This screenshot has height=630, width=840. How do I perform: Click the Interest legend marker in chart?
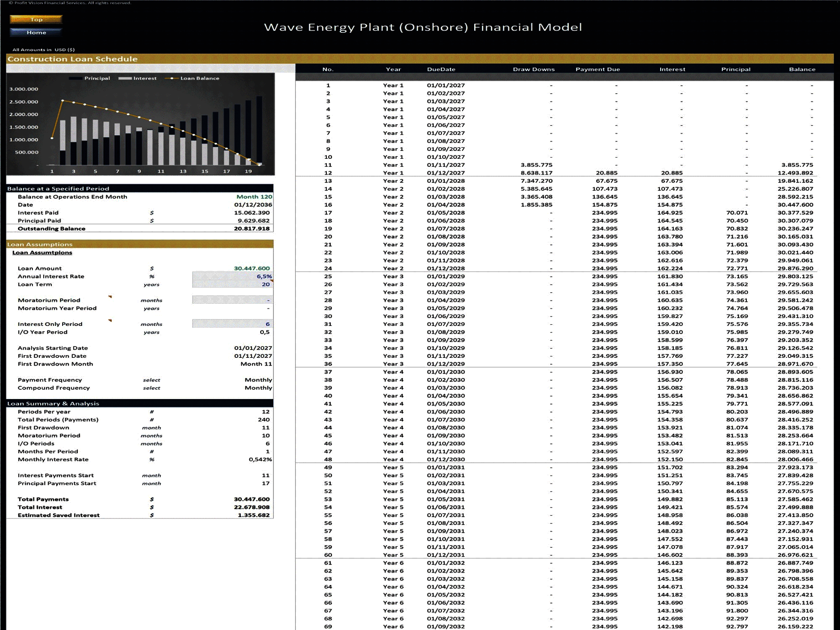click(125, 78)
